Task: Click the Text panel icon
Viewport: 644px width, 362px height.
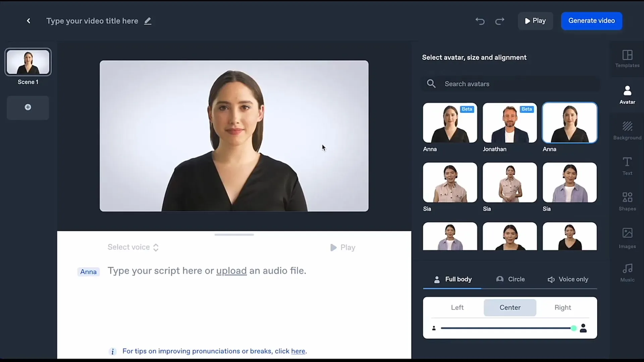Action: pos(628,166)
